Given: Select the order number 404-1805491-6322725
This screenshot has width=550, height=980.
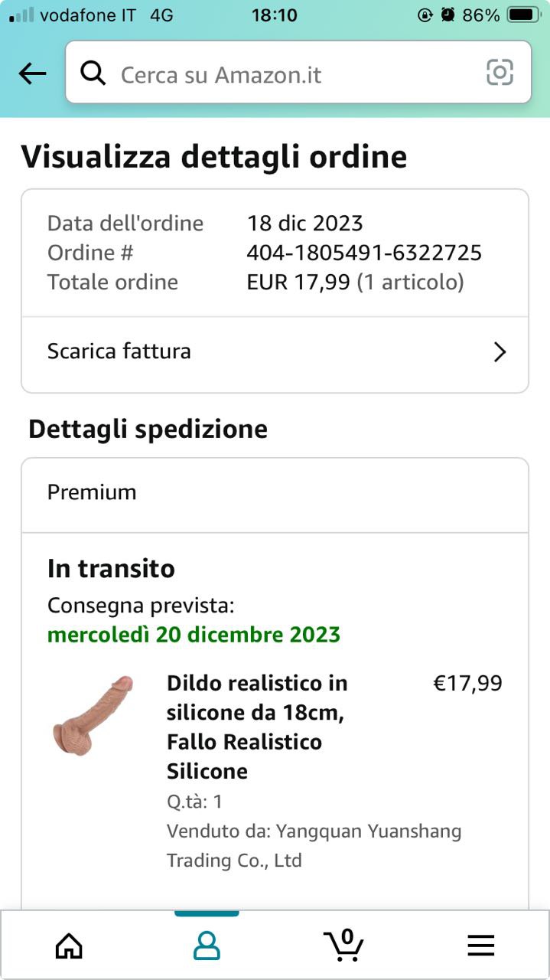Looking at the screenshot, I should tap(364, 253).
